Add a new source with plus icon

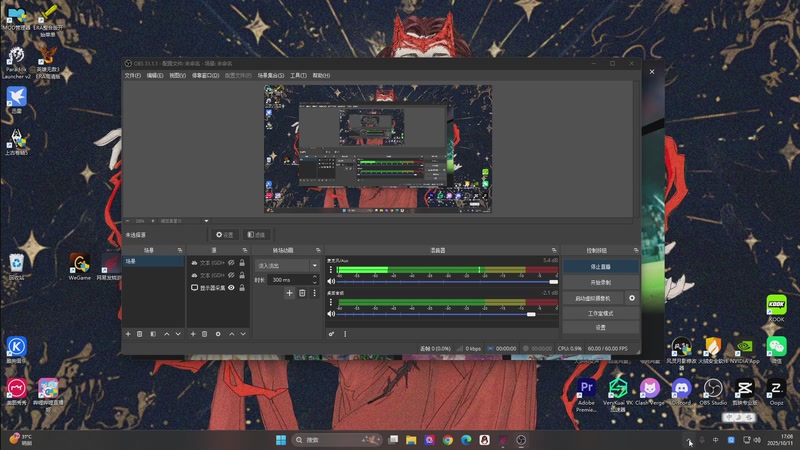(192, 334)
